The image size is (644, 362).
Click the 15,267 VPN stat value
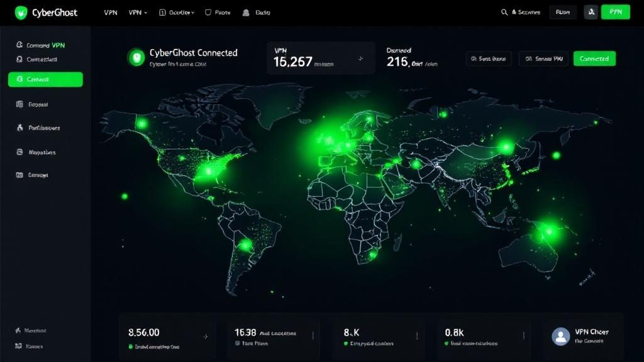[x=293, y=62]
